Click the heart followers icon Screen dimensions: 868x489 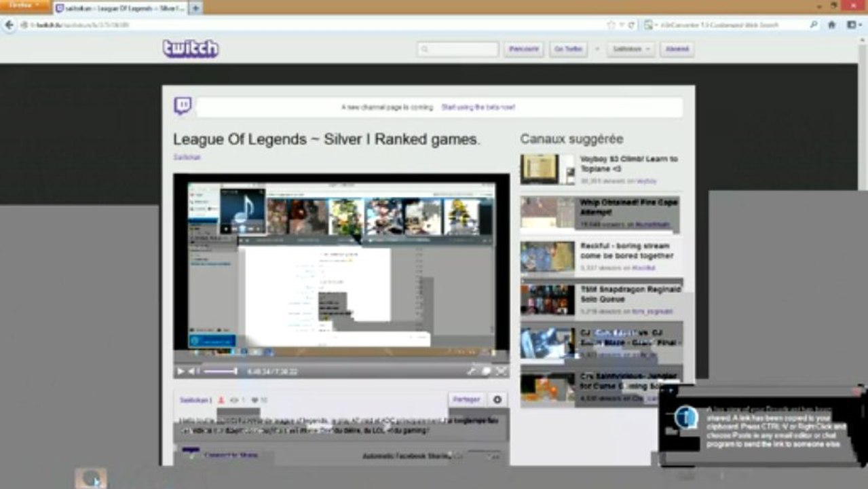click(x=255, y=400)
